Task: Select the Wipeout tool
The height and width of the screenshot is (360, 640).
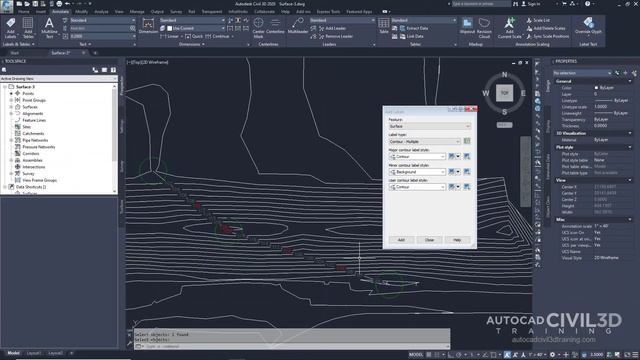Action: click(x=467, y=25)
